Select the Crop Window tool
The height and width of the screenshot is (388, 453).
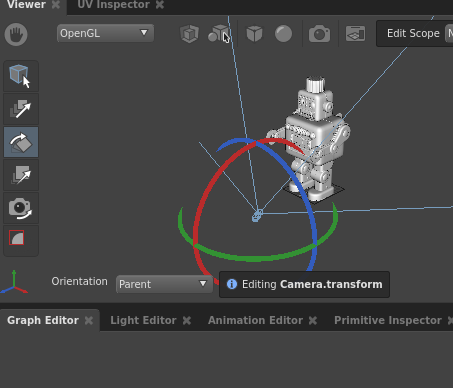point(17,238)
